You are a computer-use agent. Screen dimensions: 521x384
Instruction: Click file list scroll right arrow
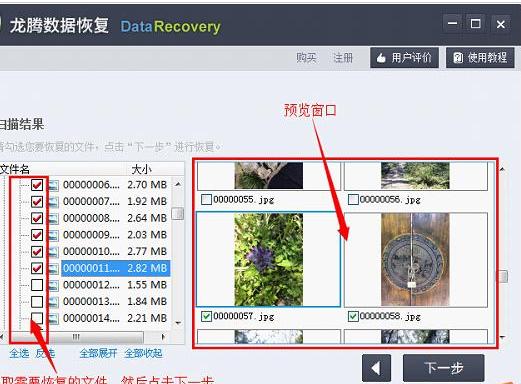tap(163, 337)
